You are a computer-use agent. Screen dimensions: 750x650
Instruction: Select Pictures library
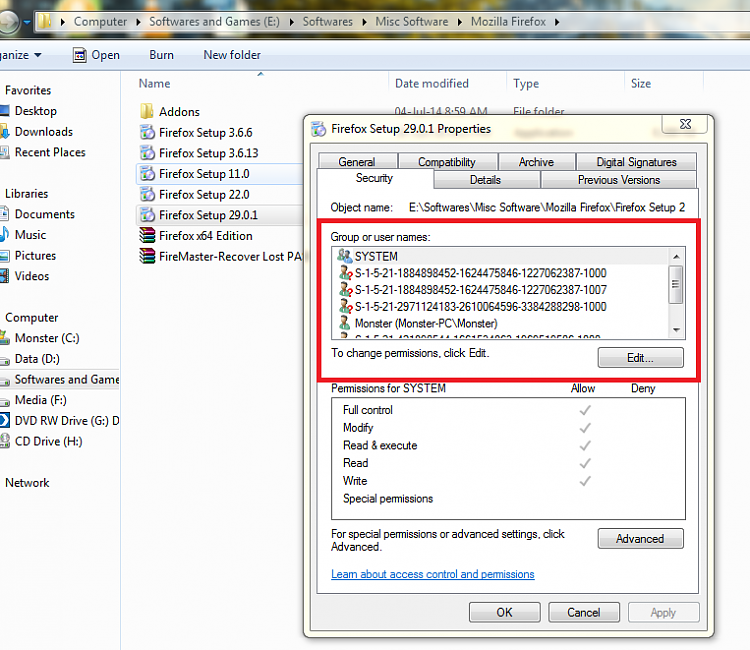click(x=35, y=255)
